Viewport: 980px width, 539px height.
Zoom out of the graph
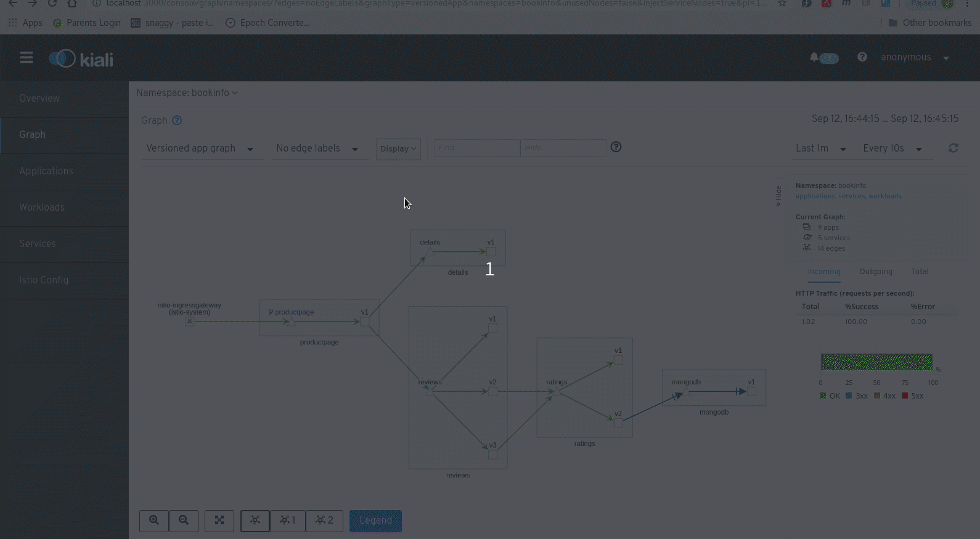[184, 521]
